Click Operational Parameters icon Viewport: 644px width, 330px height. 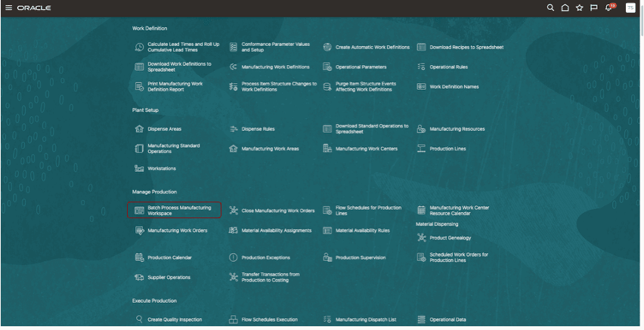coord(327,67)
